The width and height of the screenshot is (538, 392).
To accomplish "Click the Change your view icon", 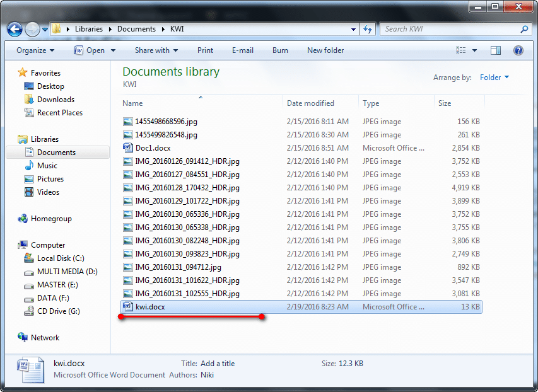I will click(461, 50).
